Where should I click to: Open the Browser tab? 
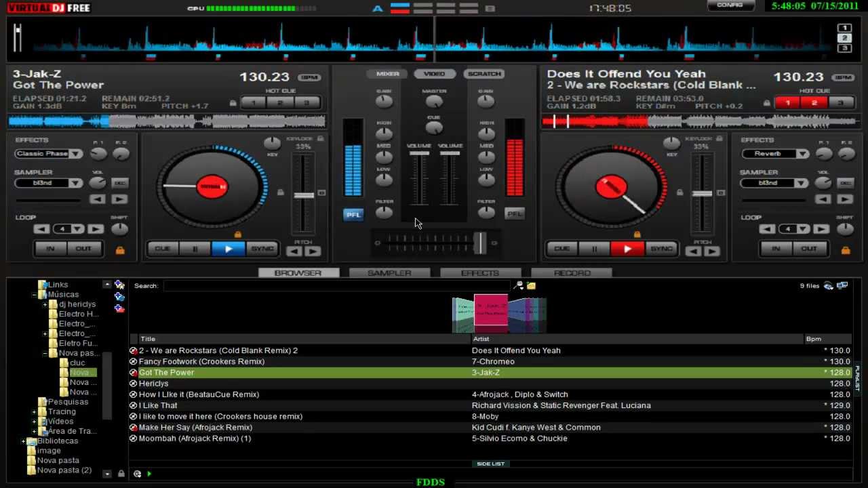coord(298,273)
